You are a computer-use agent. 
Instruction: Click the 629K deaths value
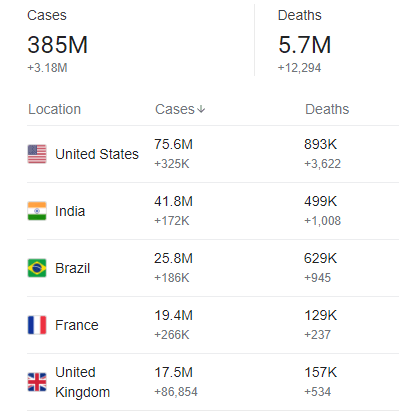[x=320, y=258]
